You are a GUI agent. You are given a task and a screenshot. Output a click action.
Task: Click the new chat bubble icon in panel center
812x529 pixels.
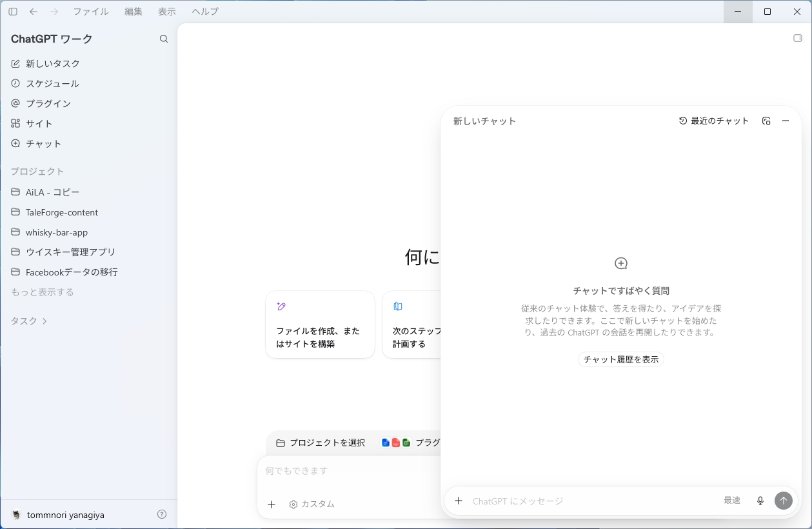tap(621, 263)
